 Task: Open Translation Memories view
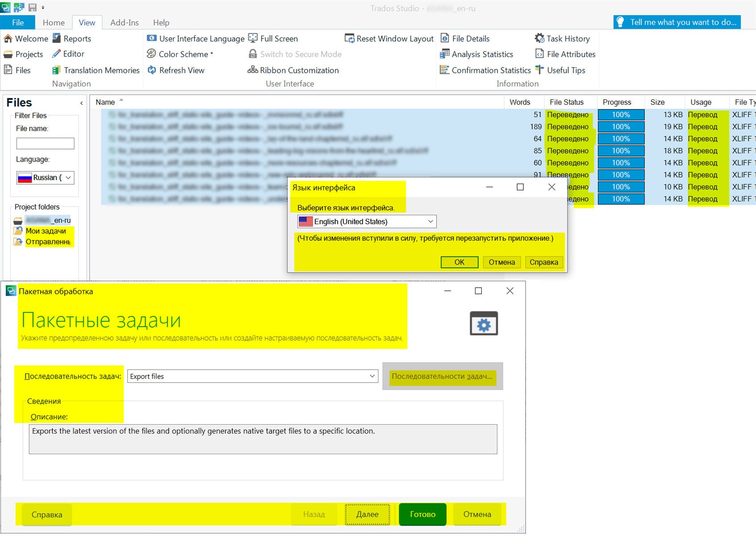96,70
